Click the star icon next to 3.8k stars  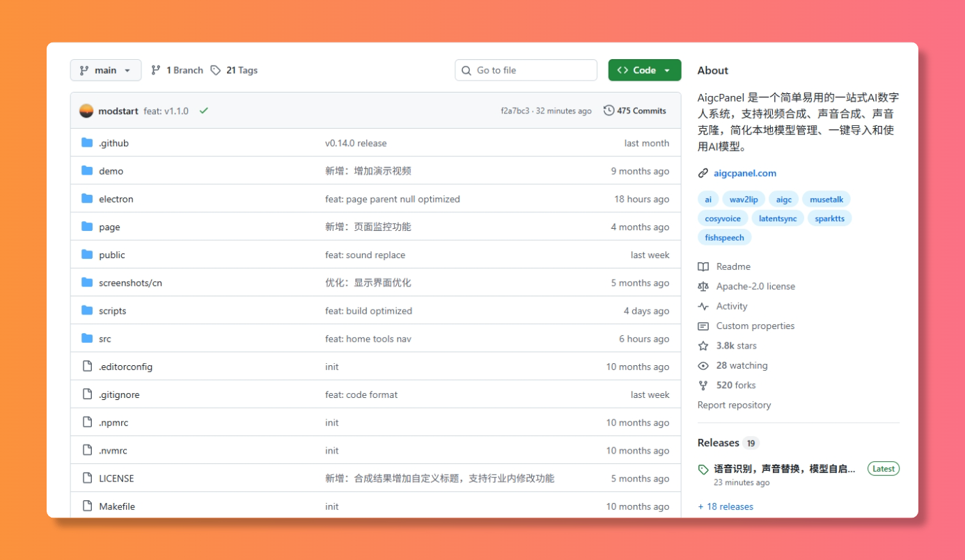point(703,346)
